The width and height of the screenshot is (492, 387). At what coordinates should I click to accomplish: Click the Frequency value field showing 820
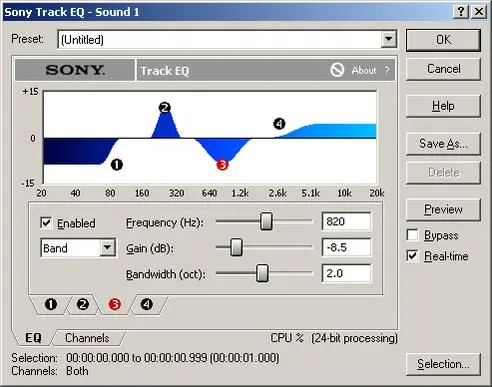tap(346, 221)
